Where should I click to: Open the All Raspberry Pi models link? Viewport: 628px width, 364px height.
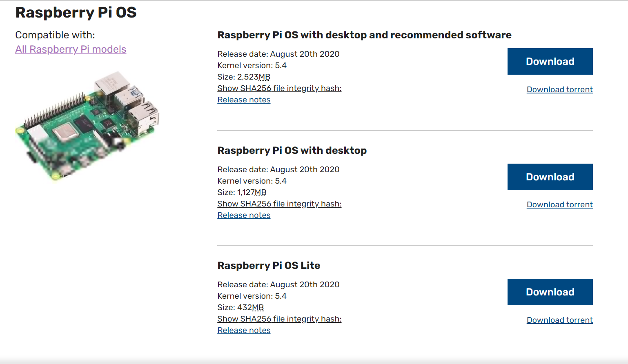click(71, 49)
